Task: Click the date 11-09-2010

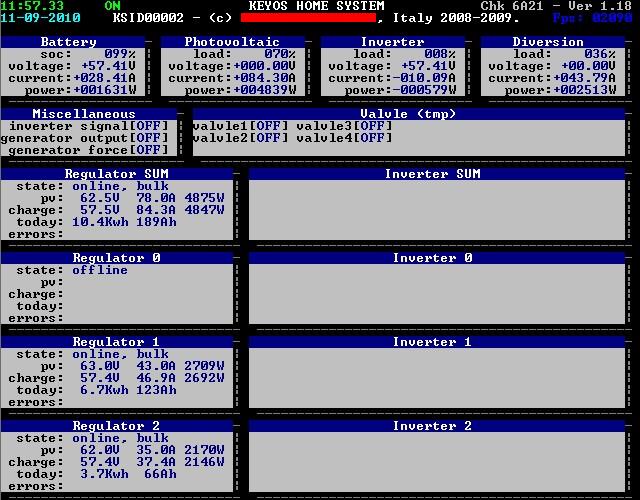Action: [40, 18]
